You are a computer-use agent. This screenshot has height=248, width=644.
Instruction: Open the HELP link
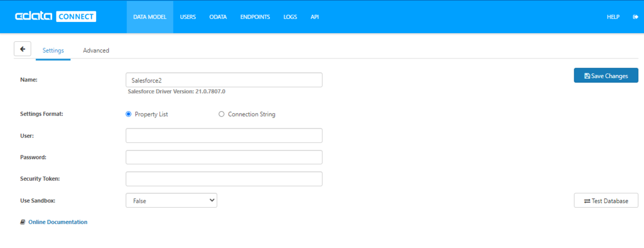[613, 17]
